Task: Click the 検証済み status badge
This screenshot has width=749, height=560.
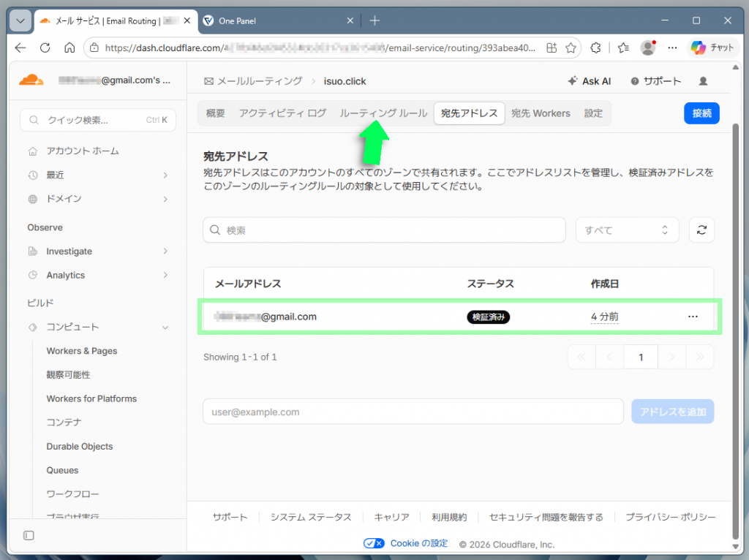Action: (x=488, y=317)
